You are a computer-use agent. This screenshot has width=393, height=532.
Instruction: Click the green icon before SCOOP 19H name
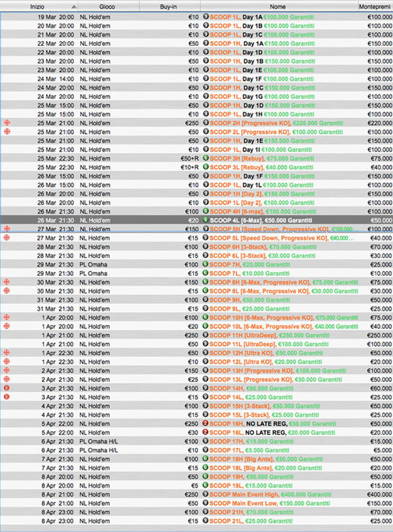[x=205, y=476]
